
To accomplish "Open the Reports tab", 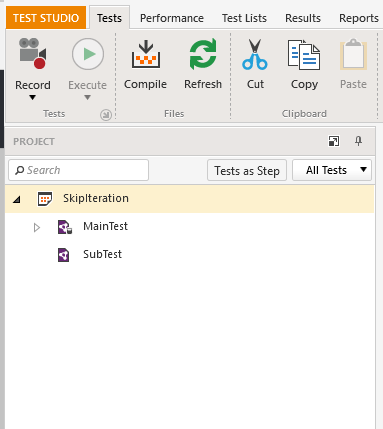I will [359, 18].
